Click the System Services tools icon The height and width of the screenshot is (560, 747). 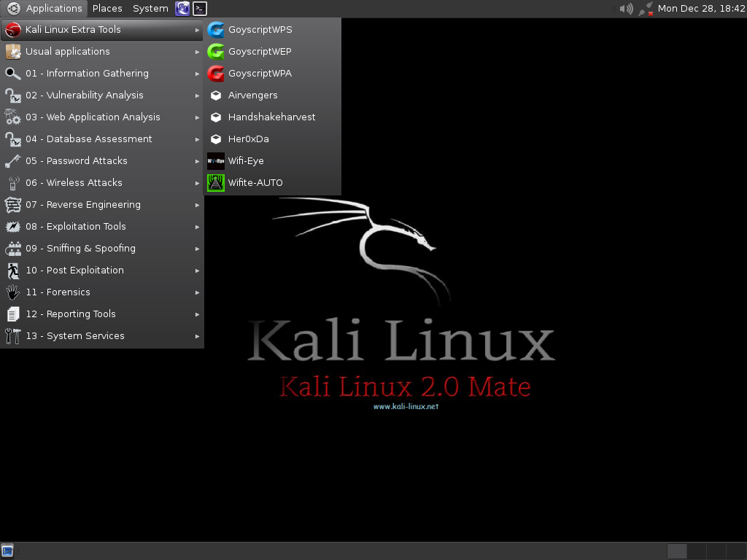point(13,336)
